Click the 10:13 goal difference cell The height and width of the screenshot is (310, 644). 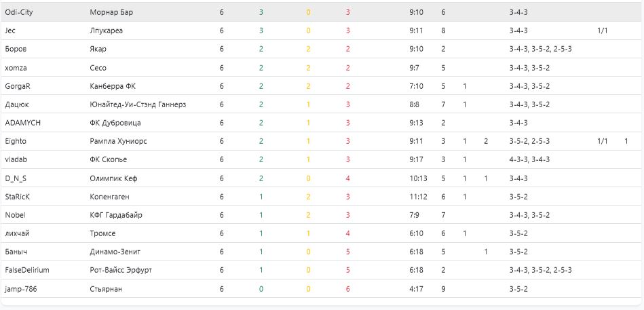[418, 178]
